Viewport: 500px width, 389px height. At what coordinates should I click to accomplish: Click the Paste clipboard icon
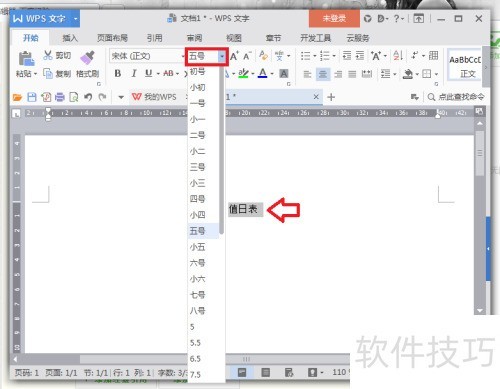point(26,58)
